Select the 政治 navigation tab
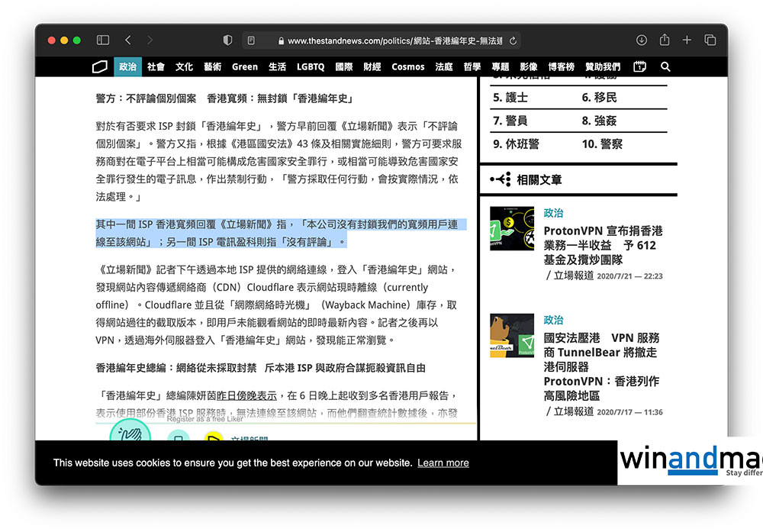This screenshot has height=532, width=763. (127, 67)
